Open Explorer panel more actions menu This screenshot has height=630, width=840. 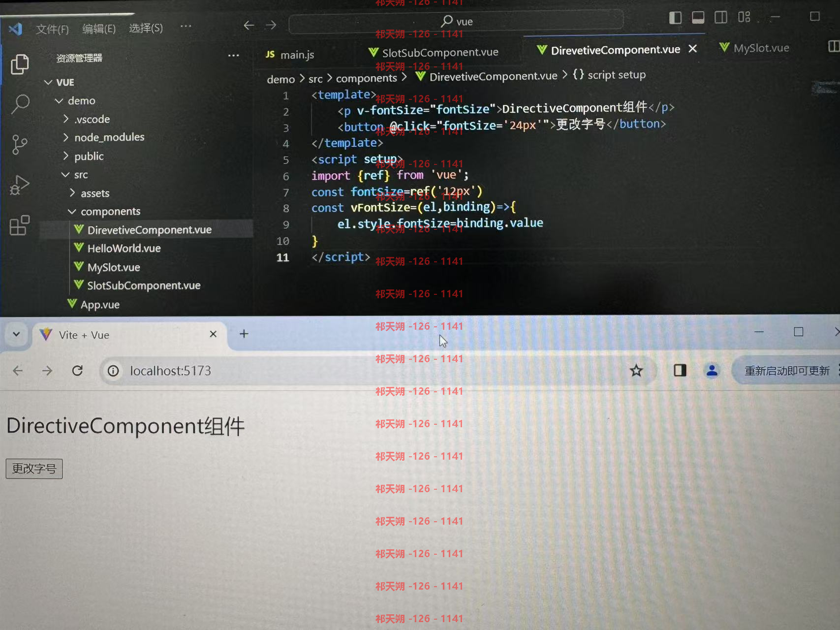[x=234, y=56]
